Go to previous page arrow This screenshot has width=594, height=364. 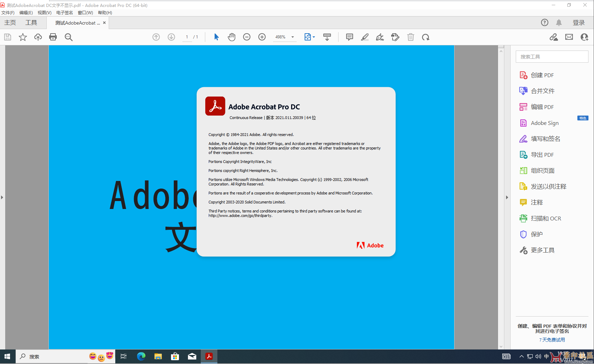(156, 37)
